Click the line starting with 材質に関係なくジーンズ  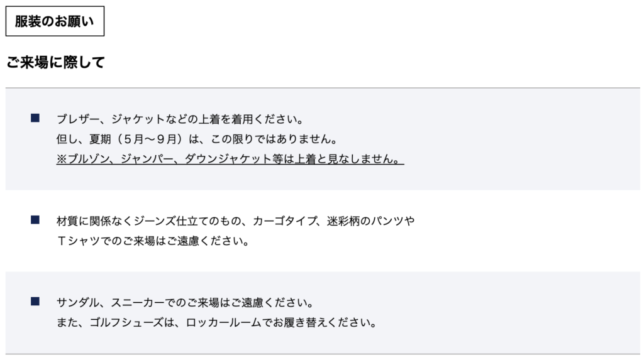pyautogui.click(x=235, y=221)
